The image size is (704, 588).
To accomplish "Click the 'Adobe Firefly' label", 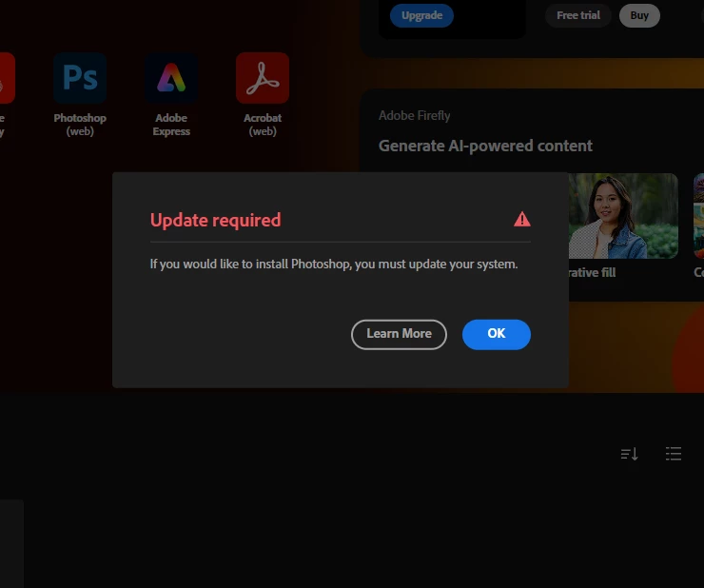I will (415, 115).
